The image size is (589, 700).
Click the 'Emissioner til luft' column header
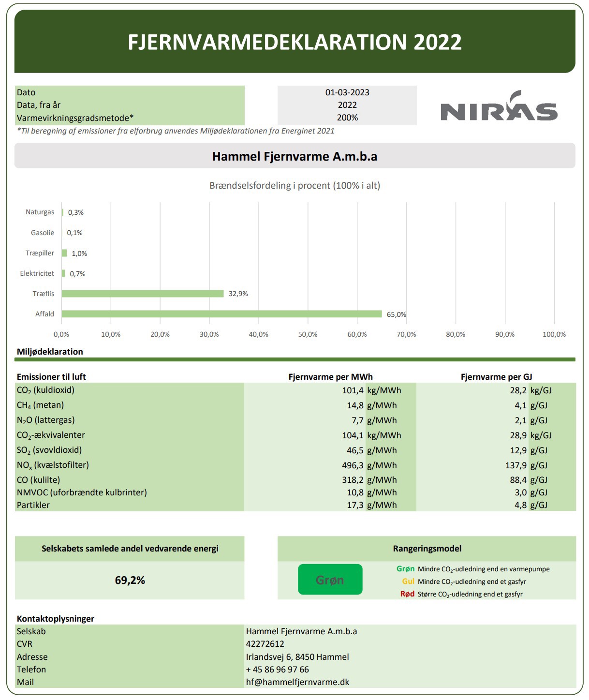(x=51, y=377)
